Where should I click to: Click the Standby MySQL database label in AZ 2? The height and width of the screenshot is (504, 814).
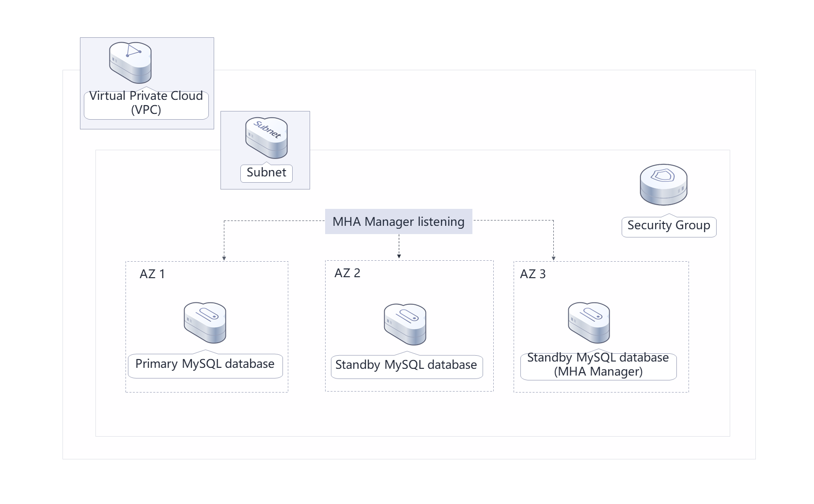point(406,365)
